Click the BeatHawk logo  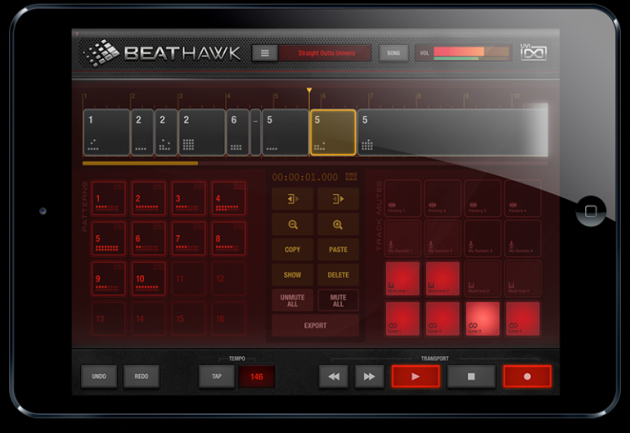[162, 53]
